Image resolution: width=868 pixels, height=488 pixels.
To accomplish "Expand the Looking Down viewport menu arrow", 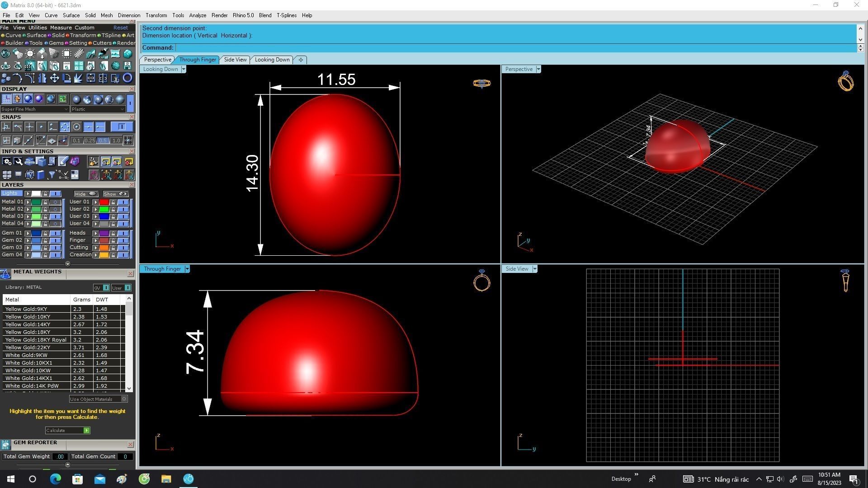I will 184,69.
